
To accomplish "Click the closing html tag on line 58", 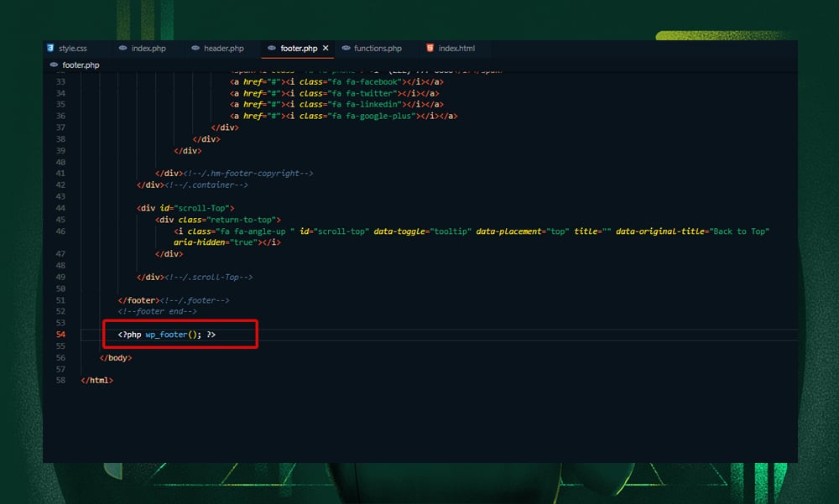I will pyautogui.click(x=96, y=380).
